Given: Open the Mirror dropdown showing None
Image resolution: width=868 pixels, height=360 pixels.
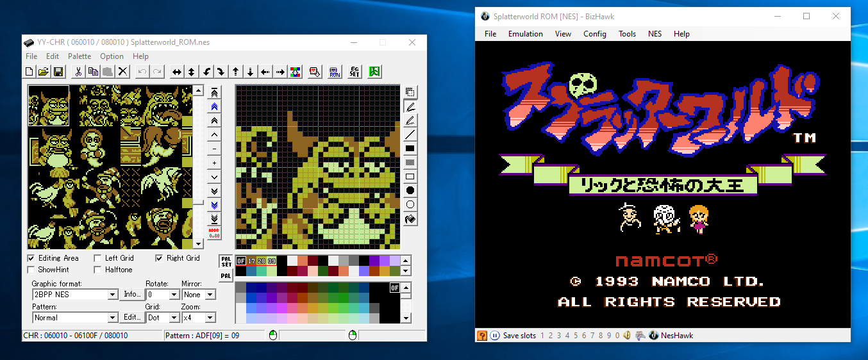Looking at the screenshot, I should [x=210, y=295].
